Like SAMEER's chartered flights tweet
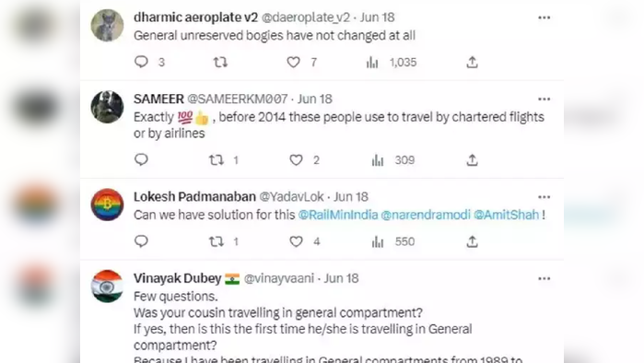 (296, 160)
